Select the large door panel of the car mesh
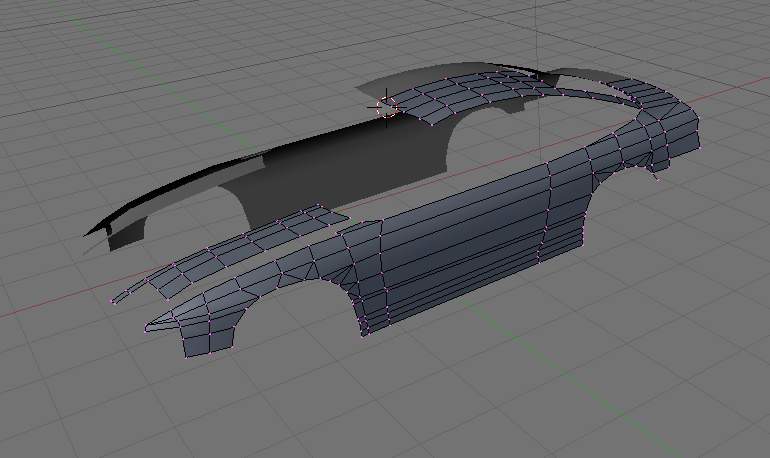The height and width of the screenshot is (458, 770). pyautogui.click(x=464, y=244)
